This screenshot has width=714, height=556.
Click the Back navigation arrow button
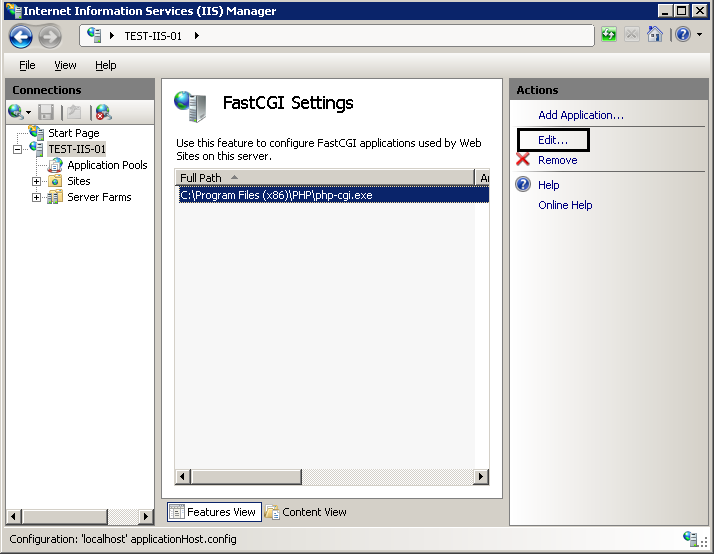pyautogui.click(x=21, y=36)
